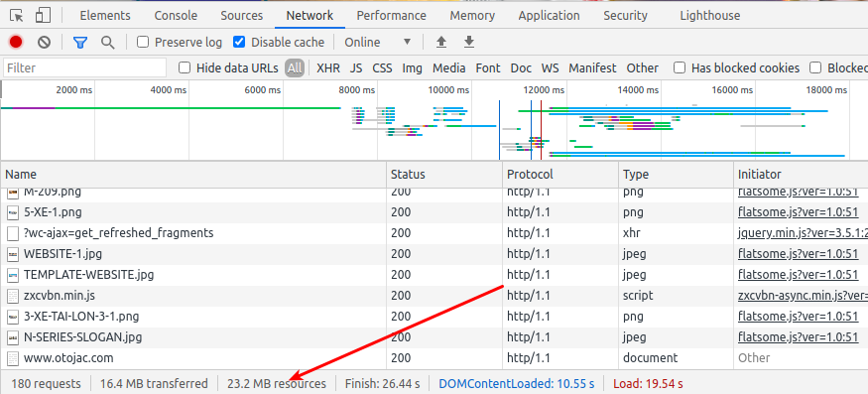Select the www.otojac.com request row

coord(434,358)
